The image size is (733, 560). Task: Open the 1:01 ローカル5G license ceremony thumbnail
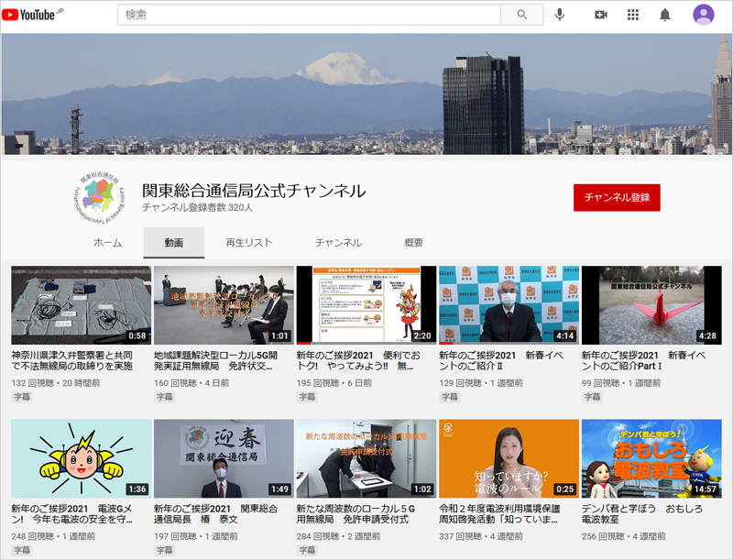pyautogui.click(x=224, y=305)
